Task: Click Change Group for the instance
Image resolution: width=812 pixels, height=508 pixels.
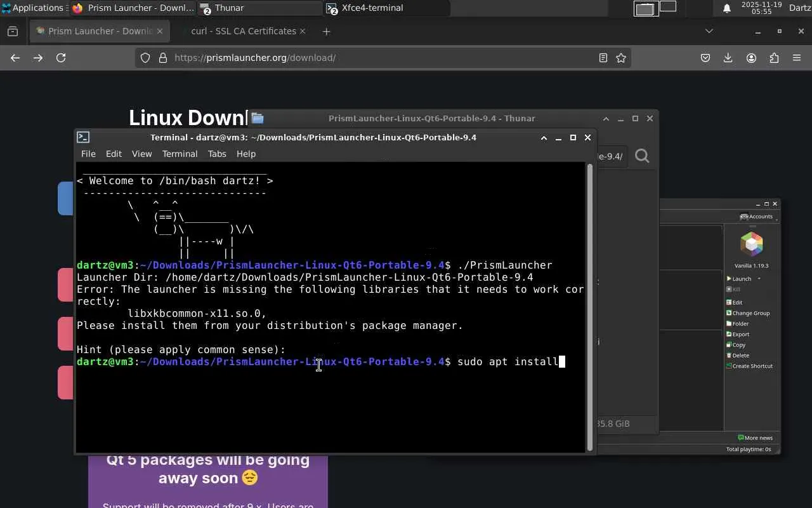Action: pyautogui.click(x=748, y=313)
